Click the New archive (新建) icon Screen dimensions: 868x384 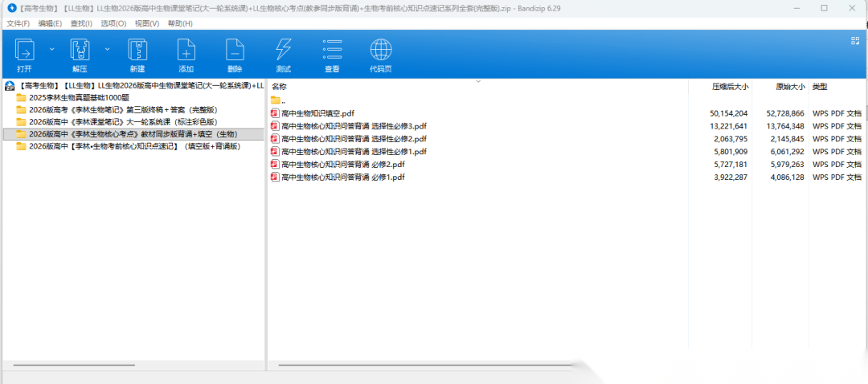click(x=137, y=51)
